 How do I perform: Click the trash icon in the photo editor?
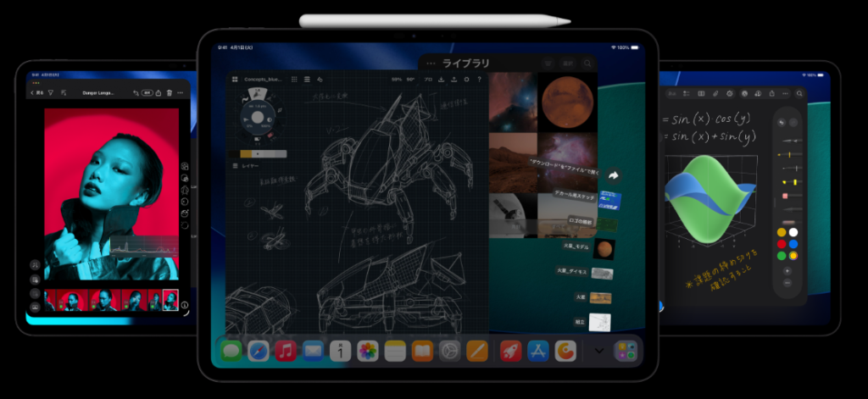point(170,92)
